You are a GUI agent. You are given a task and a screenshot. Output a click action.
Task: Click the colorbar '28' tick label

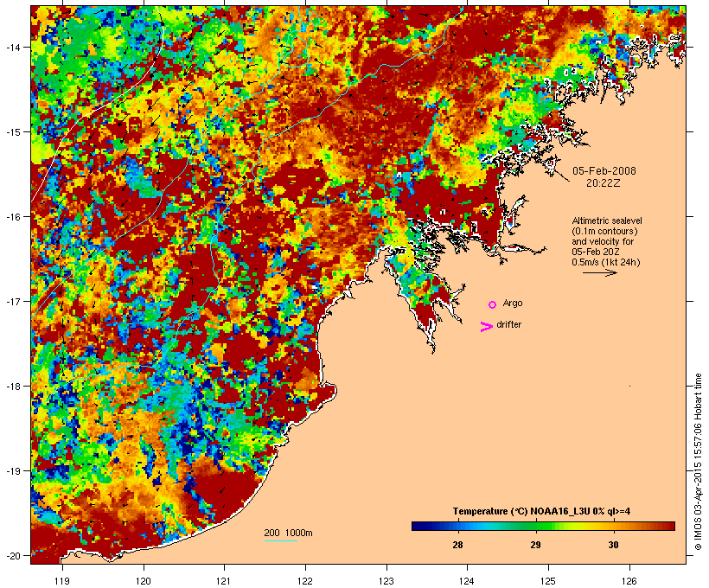(x=457, y=545)
